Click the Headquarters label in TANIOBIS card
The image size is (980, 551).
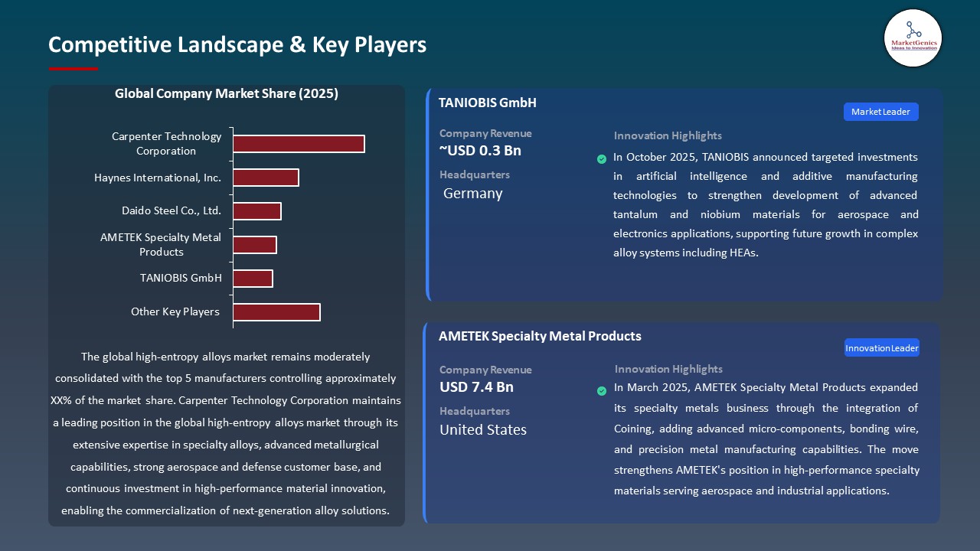(x=475, y=175)
